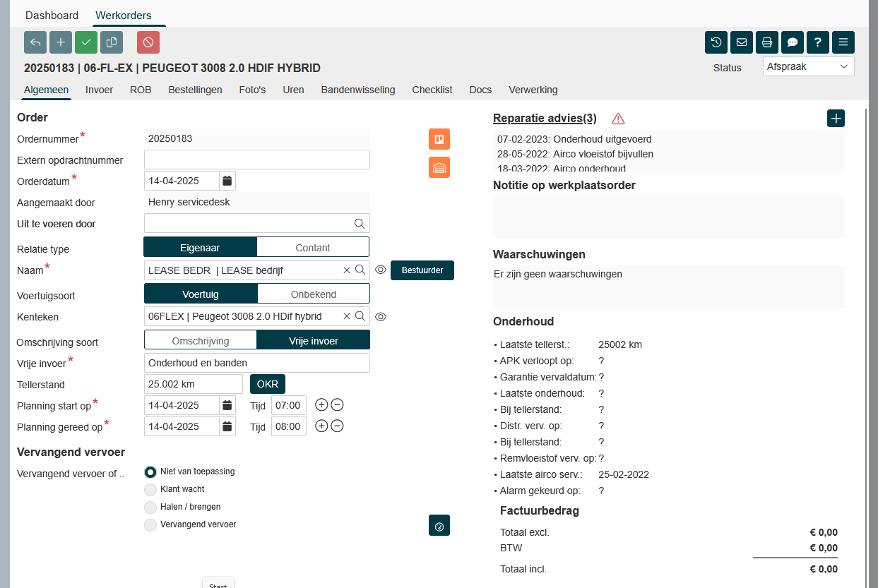
Task: Add new repair advice with plus icon
Action: [836, 119]
